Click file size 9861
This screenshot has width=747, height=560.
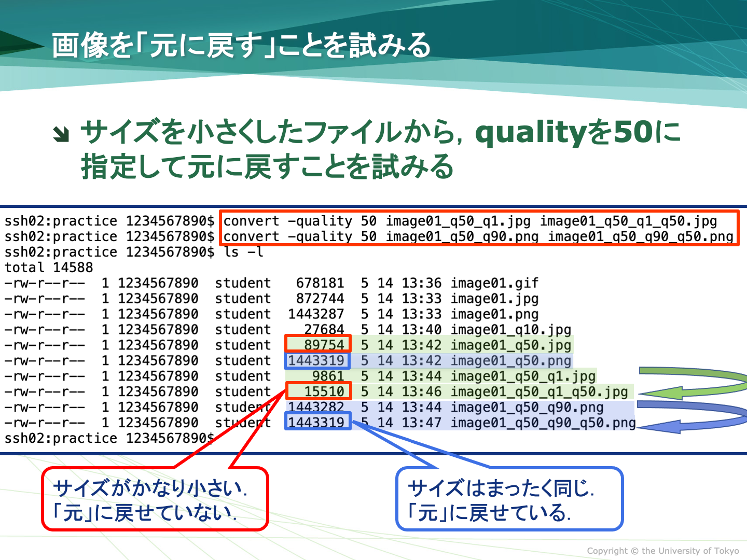[328, 376]
